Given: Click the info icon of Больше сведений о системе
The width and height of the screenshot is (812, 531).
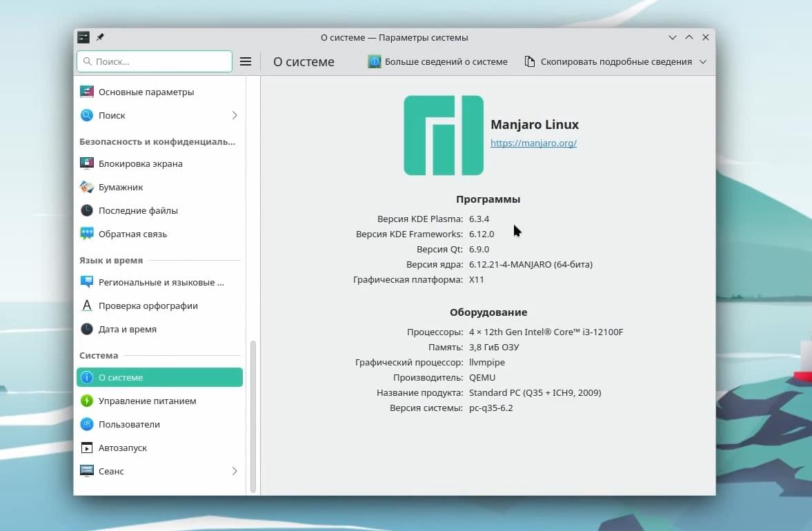Looking at the screenshot, I should [374, 61].
